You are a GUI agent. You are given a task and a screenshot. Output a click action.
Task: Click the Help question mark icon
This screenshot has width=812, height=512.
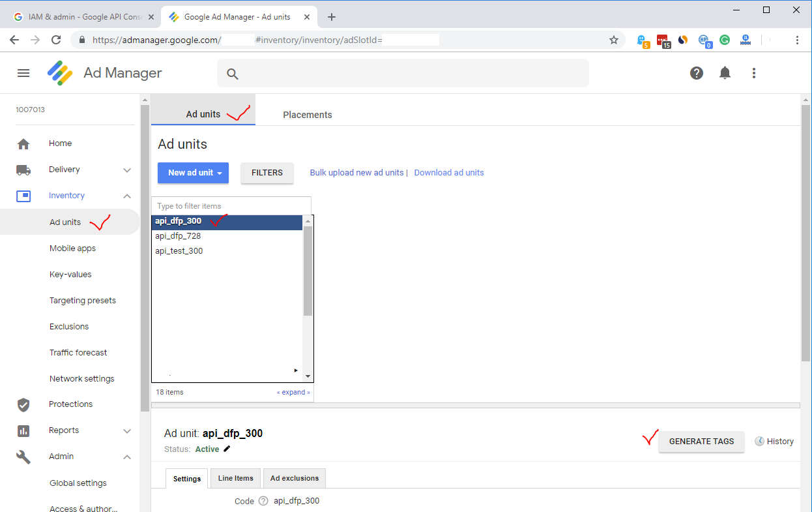click(x=697, y=73)
